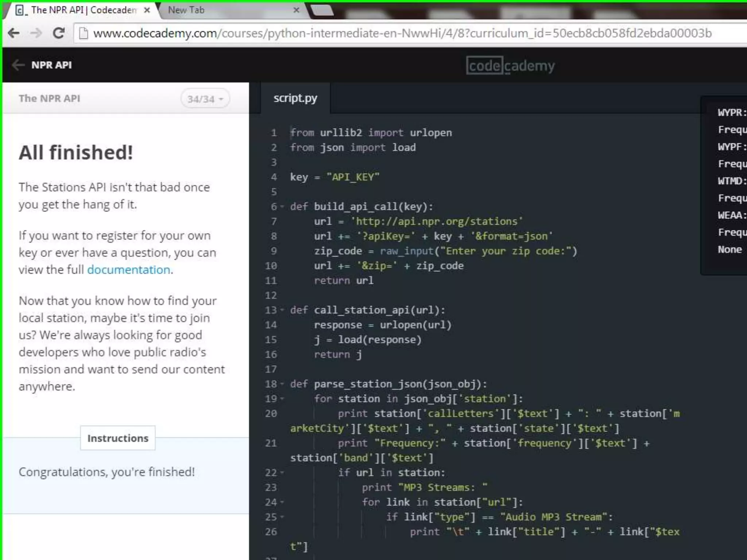Viewport: 747px width, 560px height.
Task: Click 'j = load(response)' line
Action: [x=368, y=340]
